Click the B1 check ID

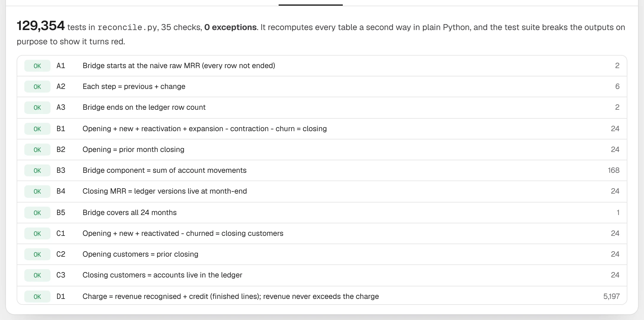point(61,129)
